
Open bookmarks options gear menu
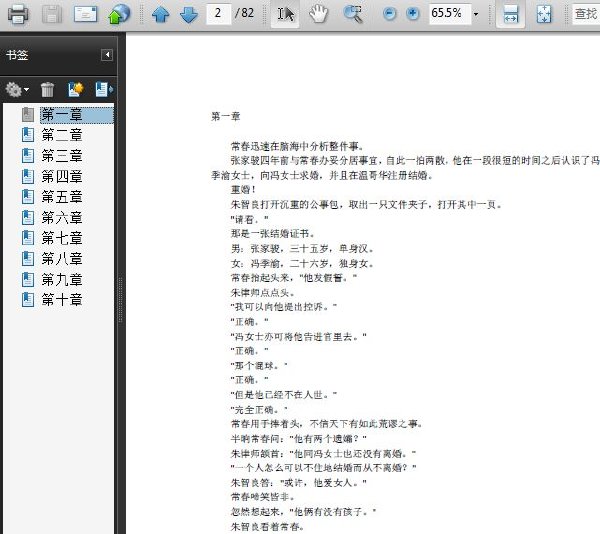(17, 90)
